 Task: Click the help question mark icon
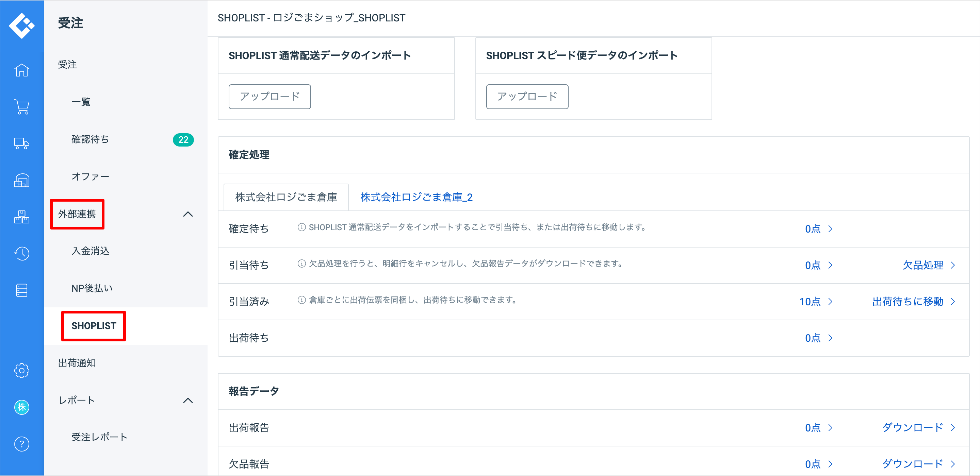[22, 444]
